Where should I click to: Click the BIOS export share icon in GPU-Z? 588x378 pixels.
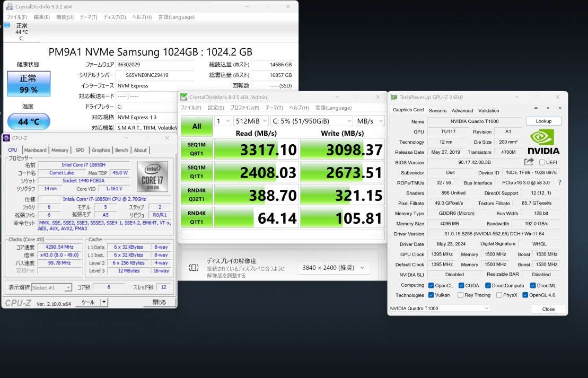529,162
